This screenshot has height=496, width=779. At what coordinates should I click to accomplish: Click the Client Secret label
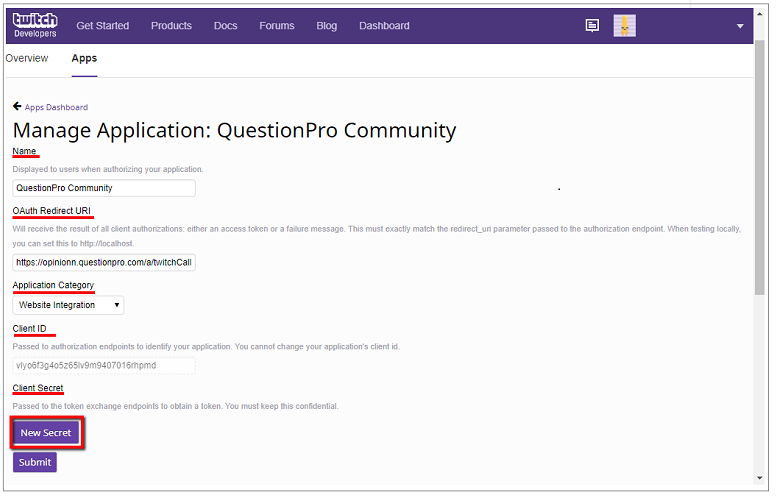coord(38,388)
